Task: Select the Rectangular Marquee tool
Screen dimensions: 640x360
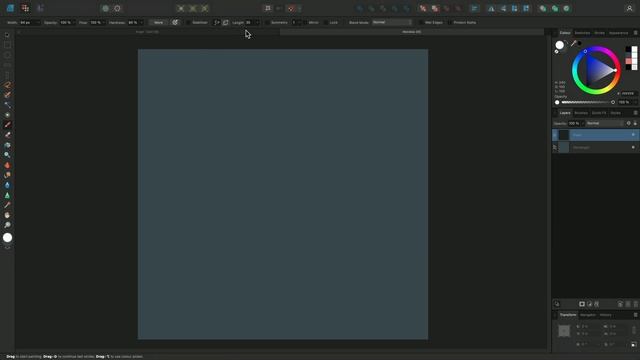Action: pos(7,45)
